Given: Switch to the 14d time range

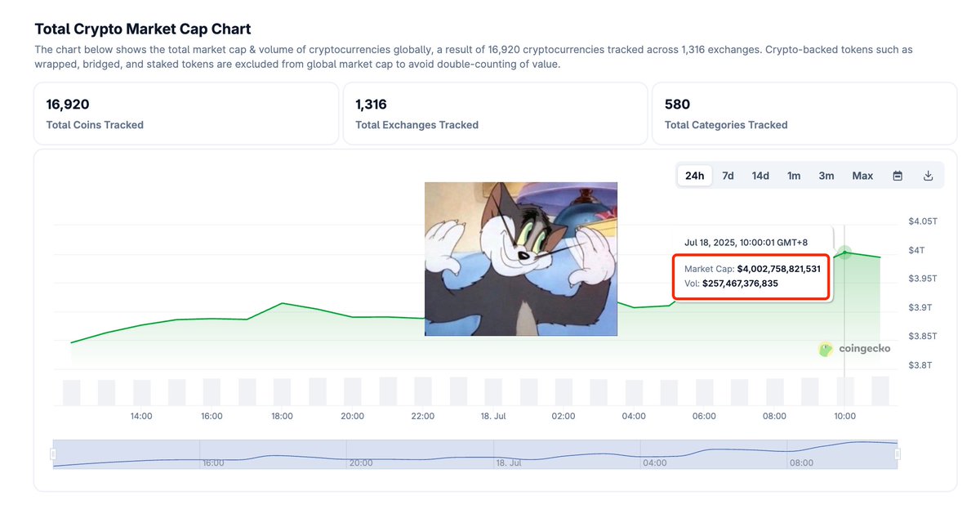Looking at the screenshot, I should click(760, 176).
